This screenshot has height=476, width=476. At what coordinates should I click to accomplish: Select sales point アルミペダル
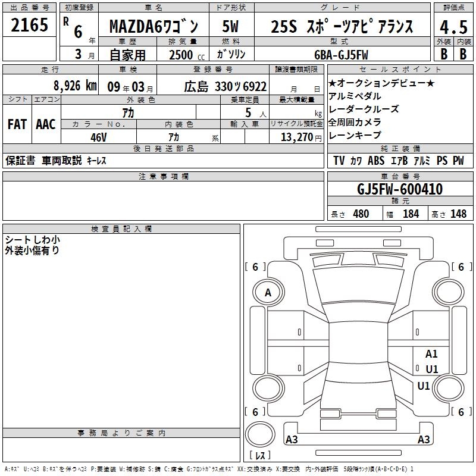pyautogui.click(x=355, y=96)
